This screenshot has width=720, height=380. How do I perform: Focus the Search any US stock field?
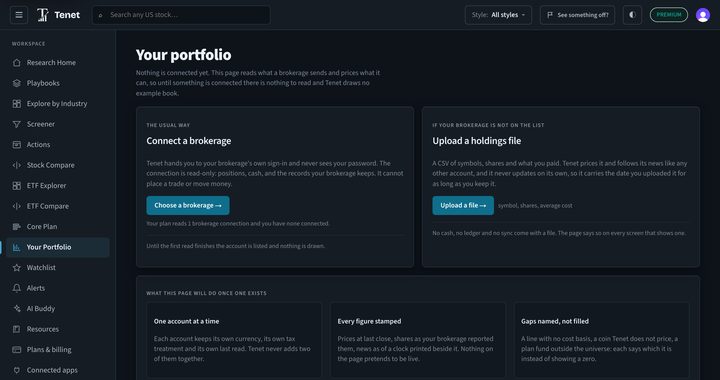click(x=181, y=15)
